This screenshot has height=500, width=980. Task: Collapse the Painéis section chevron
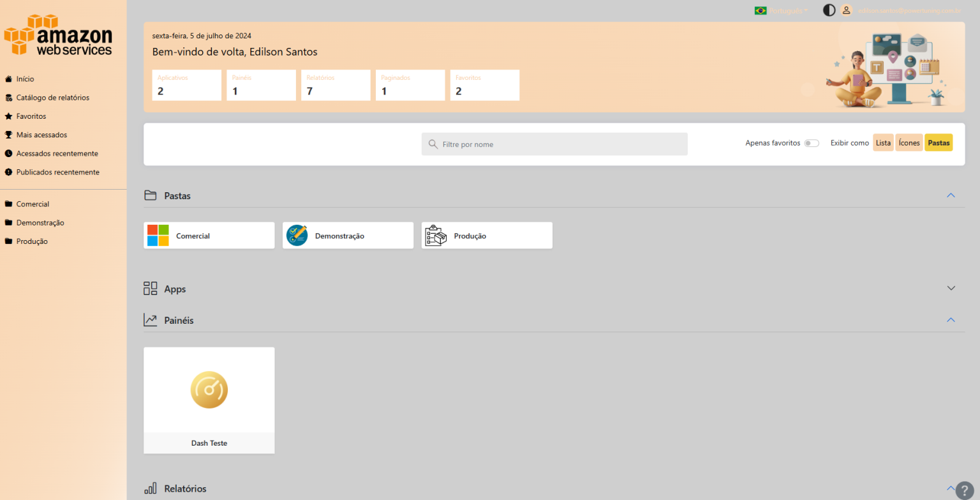[951, 320]
